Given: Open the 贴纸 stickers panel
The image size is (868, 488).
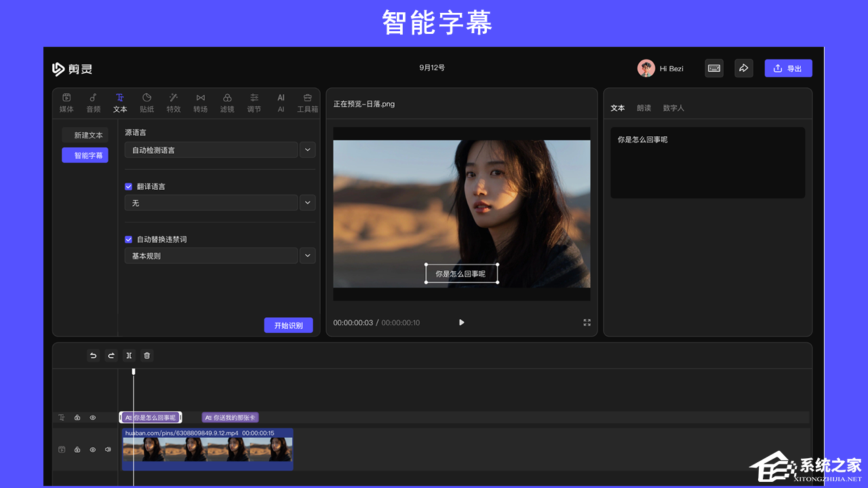Looking at the screenshot, I should (146, 103).
